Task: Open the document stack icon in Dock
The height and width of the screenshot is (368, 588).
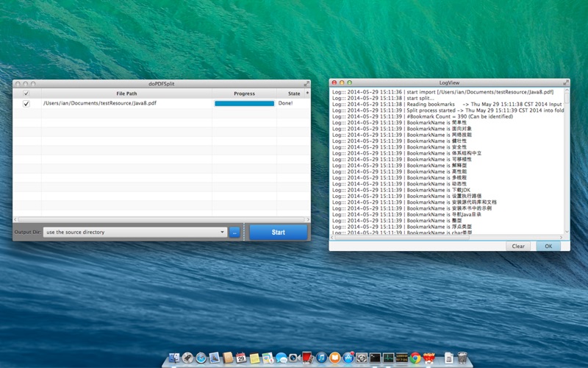Action: (x=449, y=358)
